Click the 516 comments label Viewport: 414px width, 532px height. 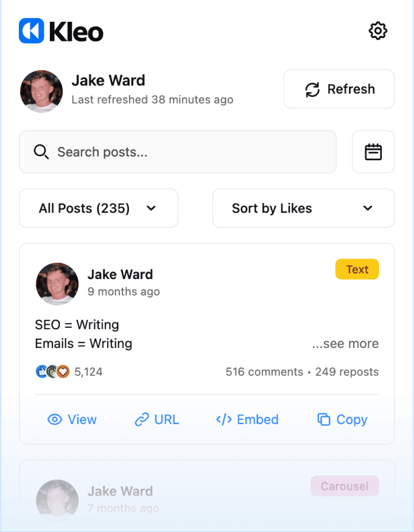click(x=264, y=372)
